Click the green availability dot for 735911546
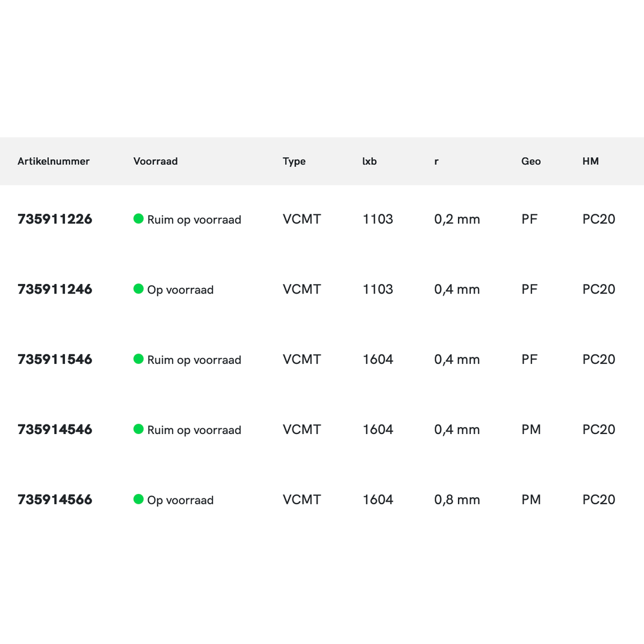 [138, 359]
